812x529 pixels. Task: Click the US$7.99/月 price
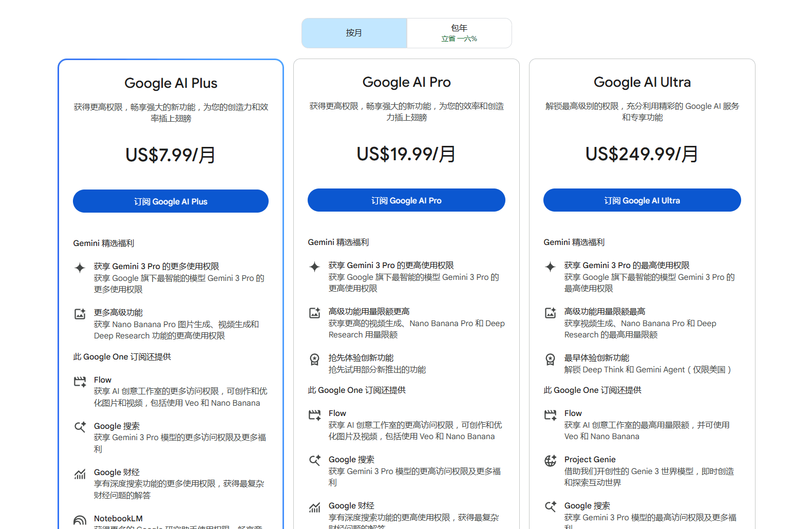pyautogui.click(x=171, y=155)
